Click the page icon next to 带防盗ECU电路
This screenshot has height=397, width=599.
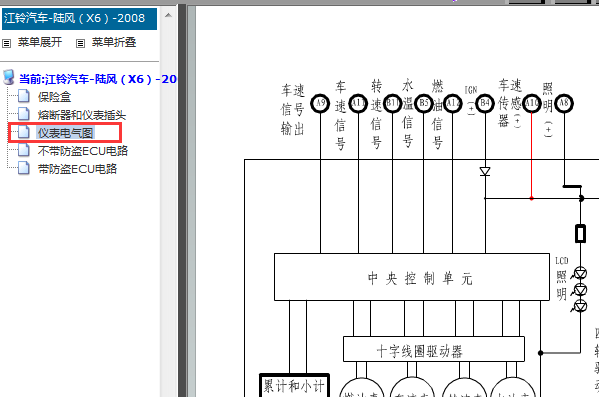click(x=24, y=168)
